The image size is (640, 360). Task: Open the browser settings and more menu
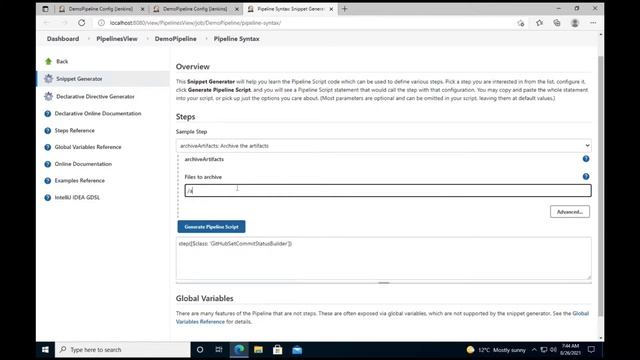593,23
